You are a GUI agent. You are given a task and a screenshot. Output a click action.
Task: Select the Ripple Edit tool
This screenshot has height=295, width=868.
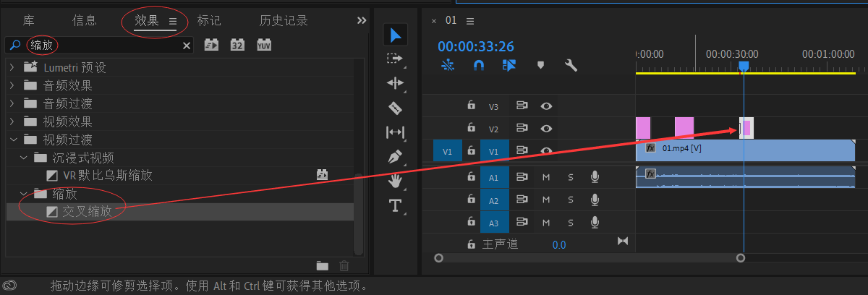coord(395,83)
